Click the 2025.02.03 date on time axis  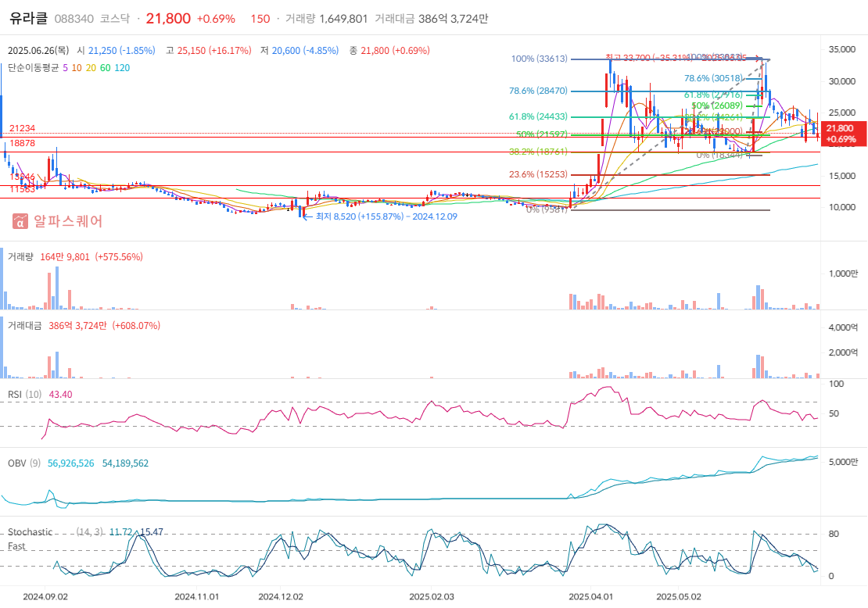click(x=432, y=597)
